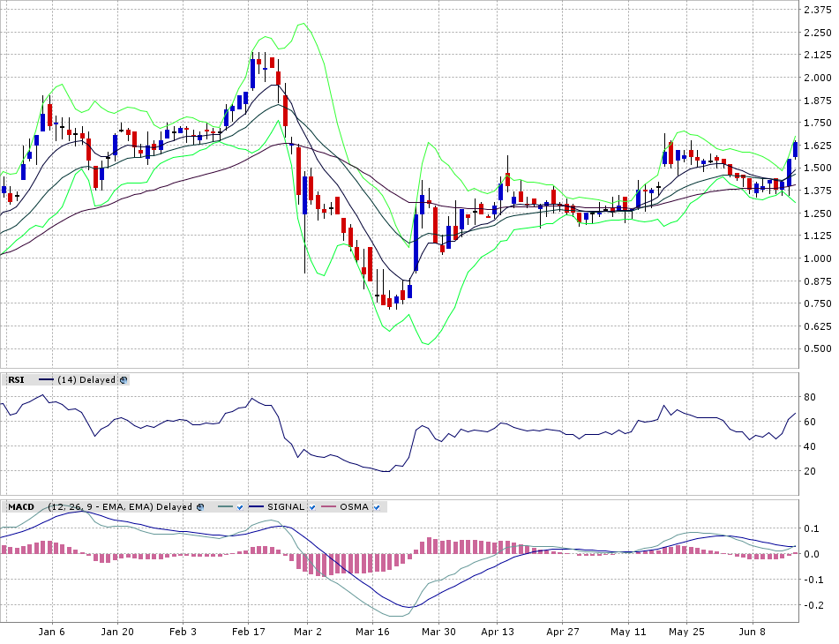Click the 2.000 price axis label

pyautogui.click(x=816, y=78)
